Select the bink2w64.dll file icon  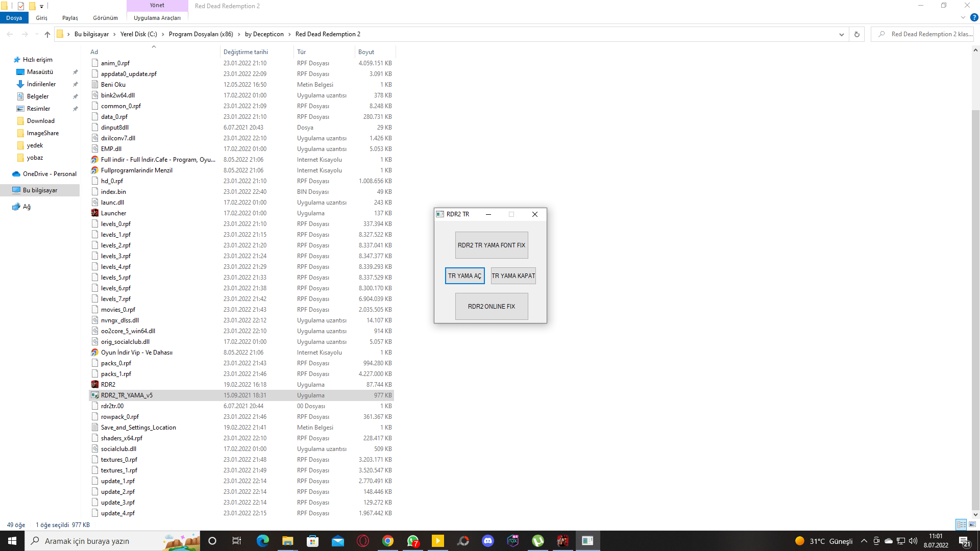95,95
